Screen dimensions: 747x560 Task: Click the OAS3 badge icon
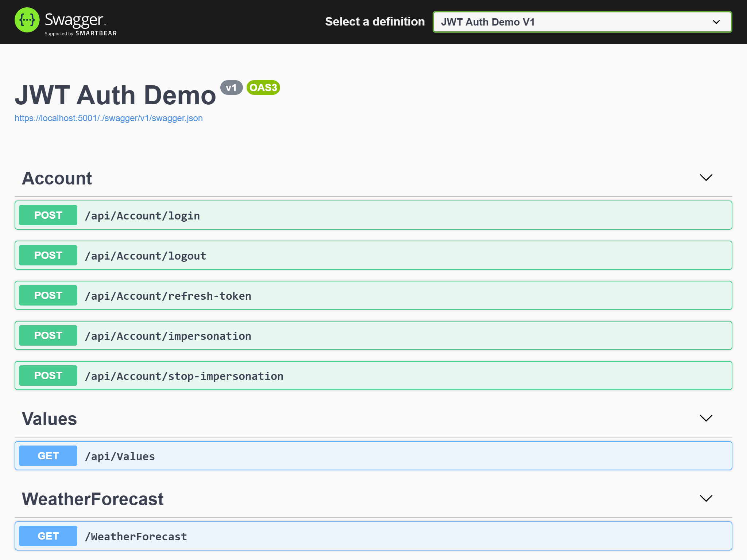[x=264, y=88]
